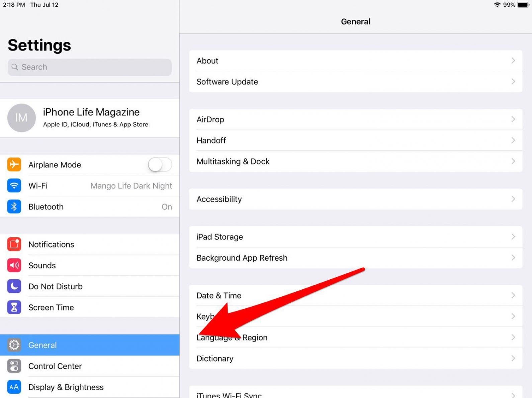This screenshot has height=398, width=532.
Task: Tap the orange Airplane Mode icon
Action: point(14,164)
